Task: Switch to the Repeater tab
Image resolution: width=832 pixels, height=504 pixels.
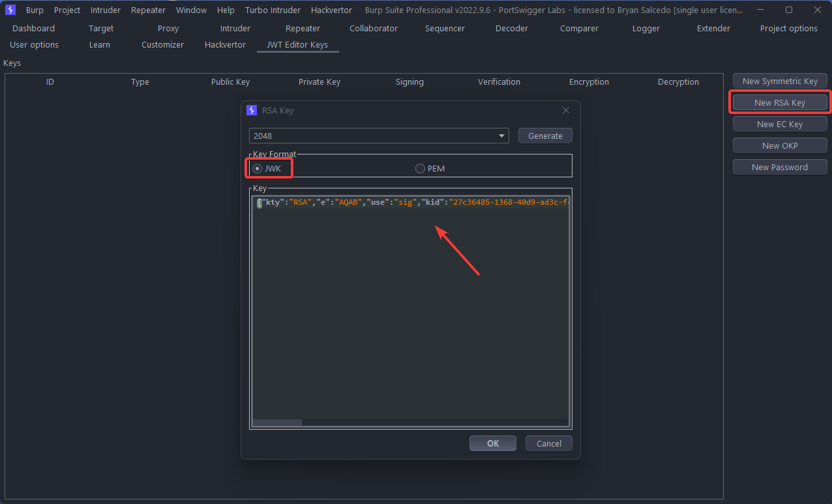Action: click(x=303, y=28)
